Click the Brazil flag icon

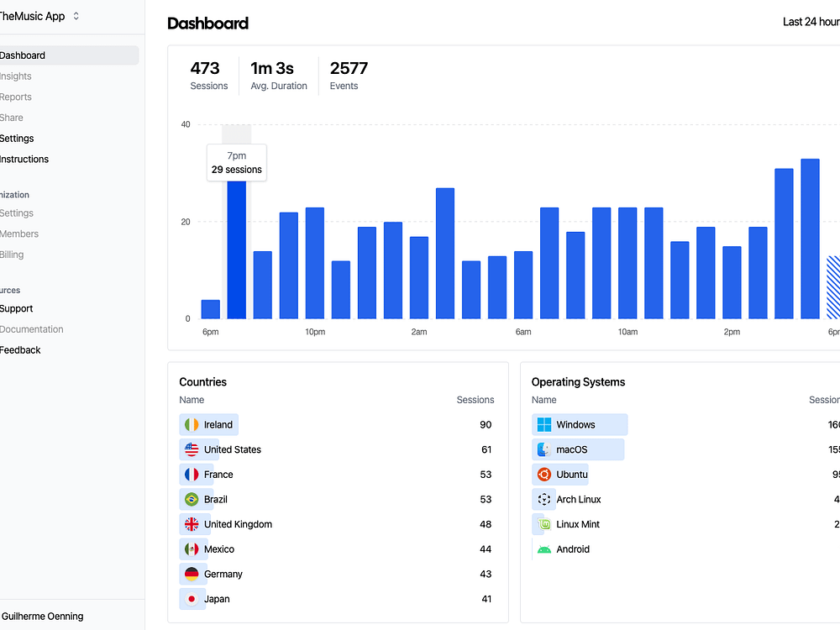coord(192,499)
